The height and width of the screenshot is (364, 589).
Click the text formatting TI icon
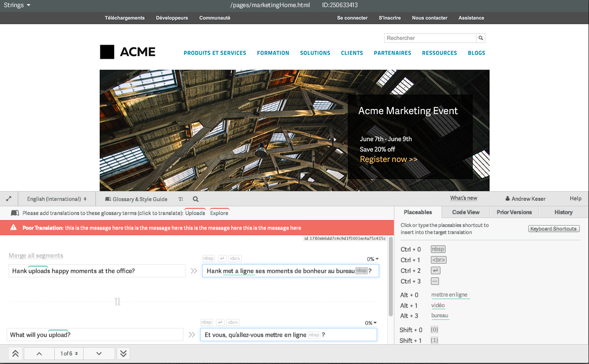pyautogui.click(x=180, y=199)
